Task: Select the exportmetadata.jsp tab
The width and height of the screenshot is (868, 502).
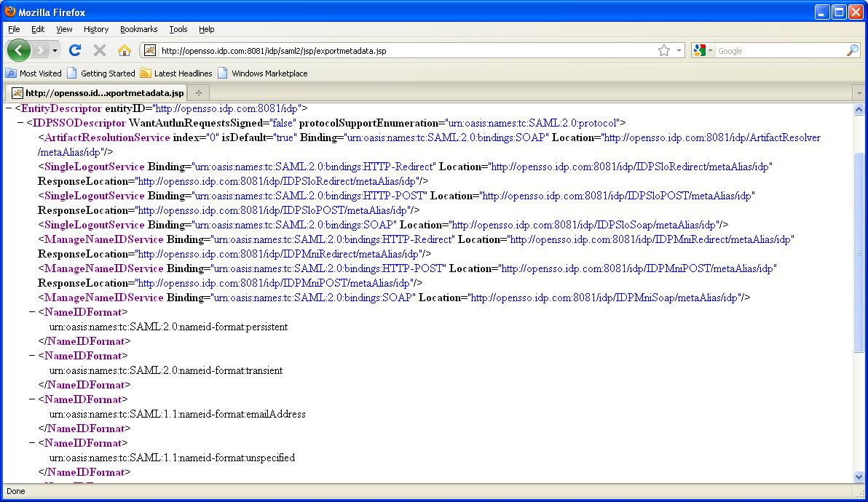Action: pos(98,93)
